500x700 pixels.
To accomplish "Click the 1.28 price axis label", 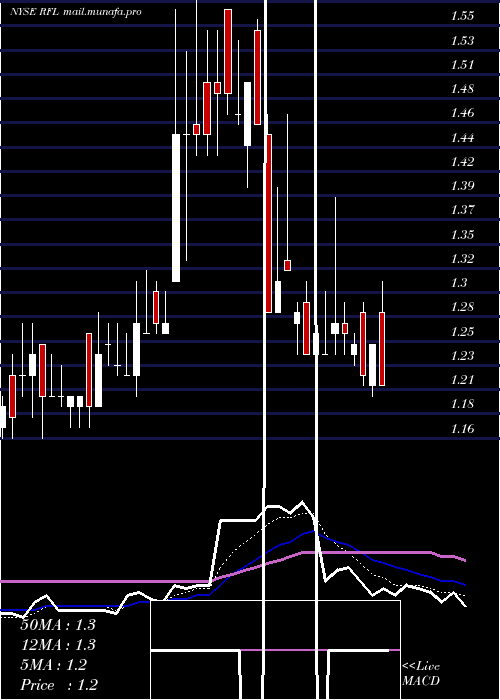I will click(x=462, y=307).
